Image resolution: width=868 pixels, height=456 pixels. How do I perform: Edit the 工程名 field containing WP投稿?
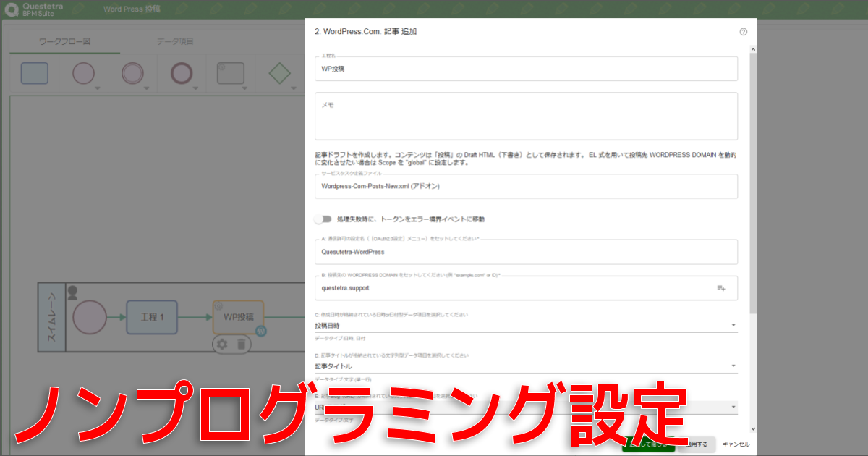(526, 69)
